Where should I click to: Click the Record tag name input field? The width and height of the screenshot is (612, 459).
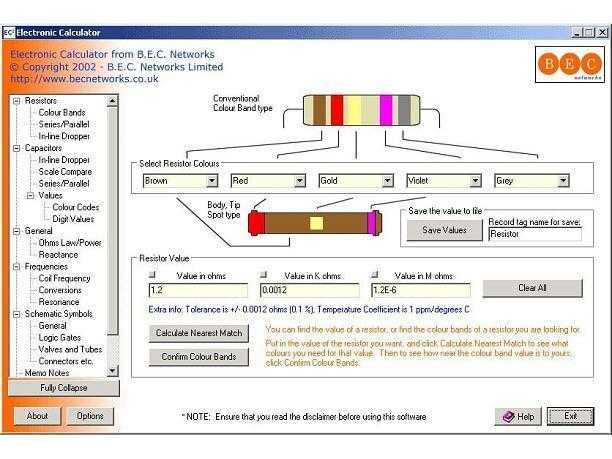535,234
